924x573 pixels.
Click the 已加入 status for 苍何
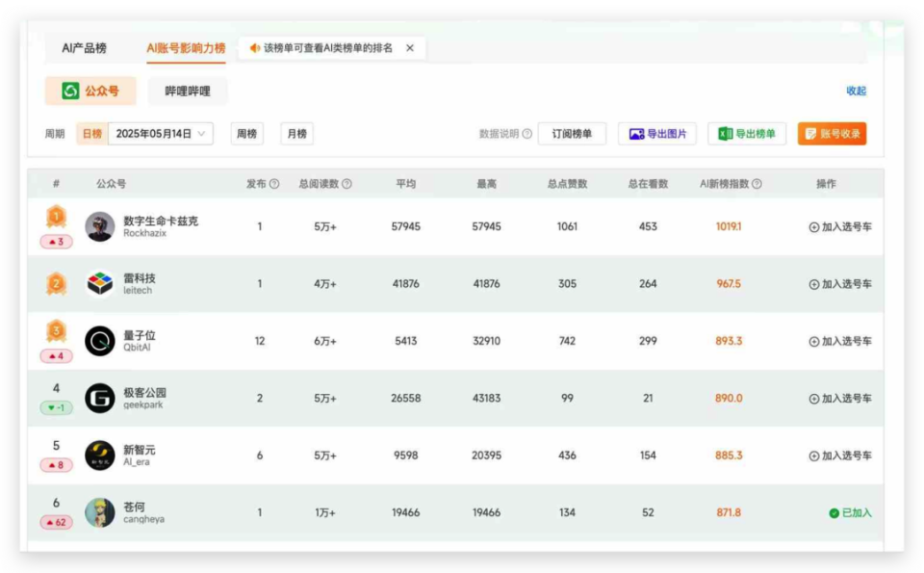tap(850, 513)
